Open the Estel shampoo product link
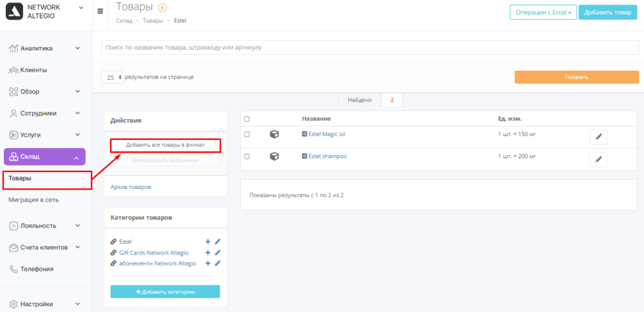 [328, 156]
